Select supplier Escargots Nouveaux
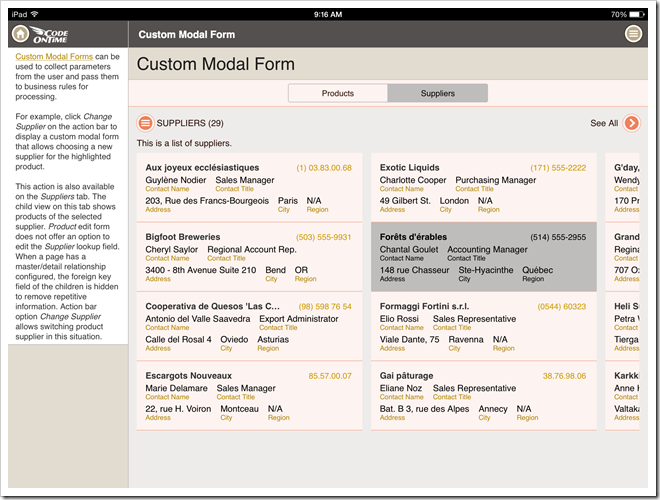Image resolution: width=660 pixels, height=500 pixels. point(249,396)
